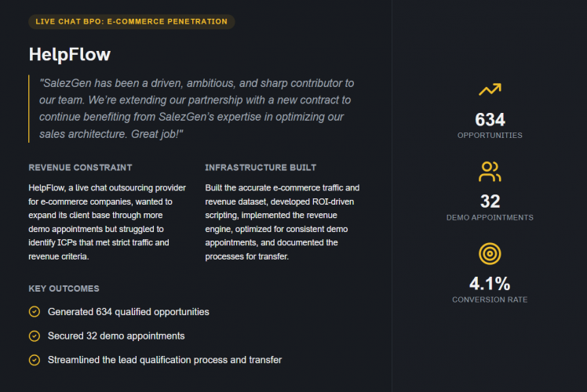The image size is (587, 392).
Task: Click the target icon above Conversion Rate
Action: [x=490, y=254]
